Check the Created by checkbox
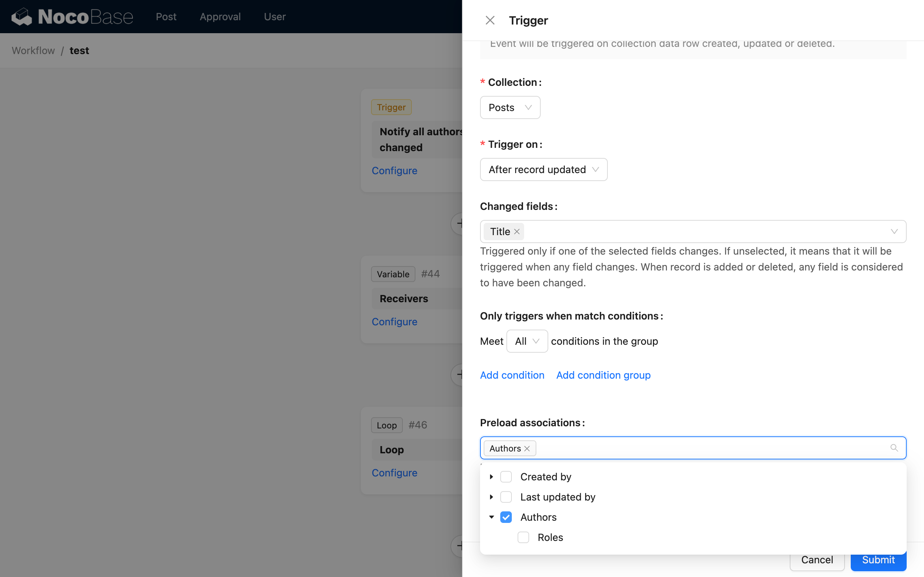Screen dimensions: 924x577 coord(506,477)
